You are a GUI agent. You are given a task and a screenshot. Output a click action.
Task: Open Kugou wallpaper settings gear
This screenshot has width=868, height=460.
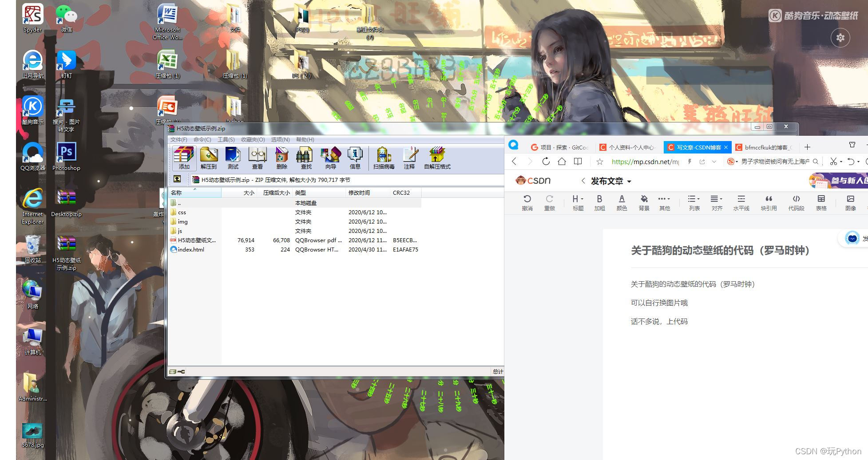(840, 38)
